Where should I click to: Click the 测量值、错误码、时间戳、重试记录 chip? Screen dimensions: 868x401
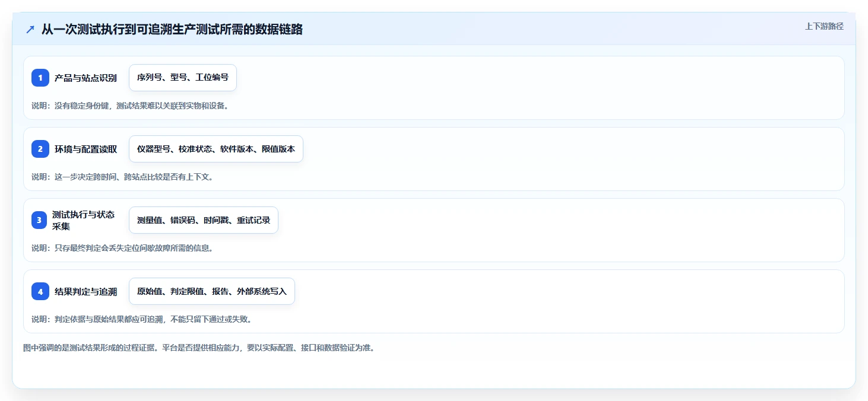tap(204, 220)
